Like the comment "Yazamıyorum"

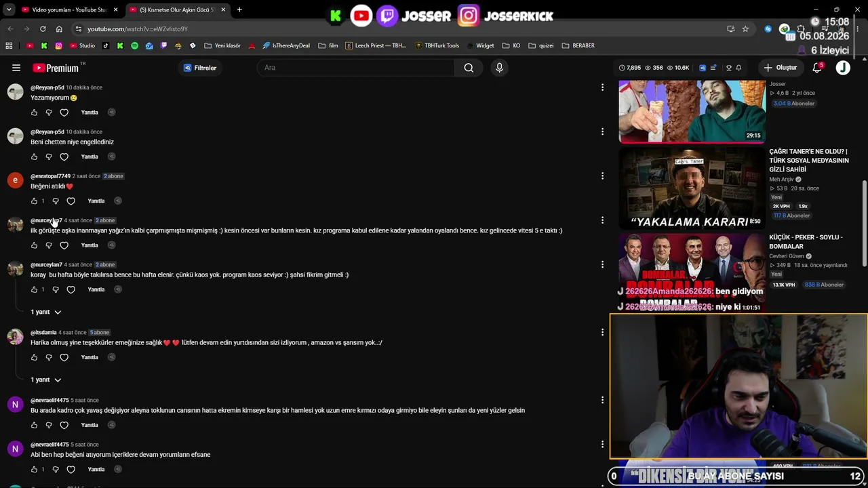coord(35,113)
